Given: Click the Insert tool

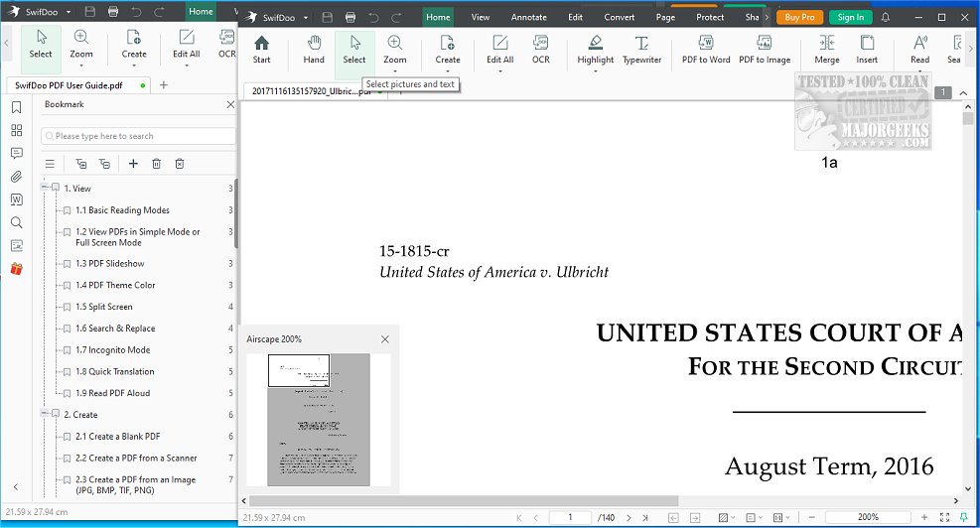Looking at the screenshot, I should click(867, 50).
